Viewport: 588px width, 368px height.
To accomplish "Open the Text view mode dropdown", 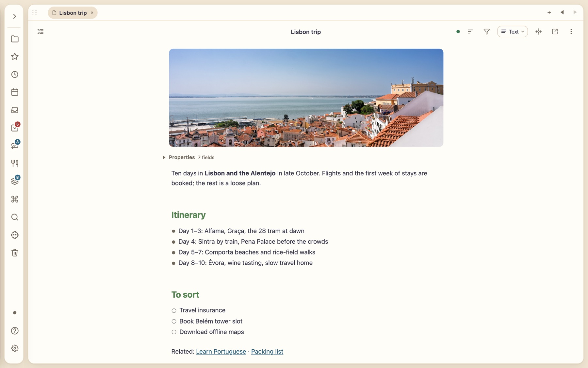I will 513,32.
